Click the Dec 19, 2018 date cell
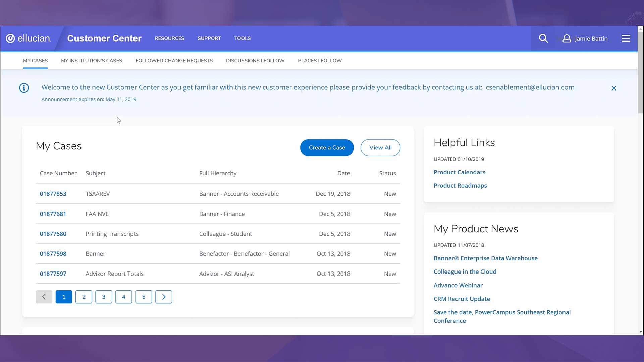Screen dimensions: 644x362 (x=333, y=194)
